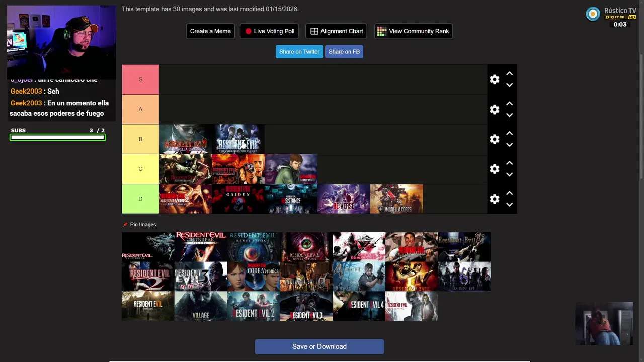Select Resident Evil Resistance image in D tier
The width and height of the screenshot is (644, 362).
[291, 199]
